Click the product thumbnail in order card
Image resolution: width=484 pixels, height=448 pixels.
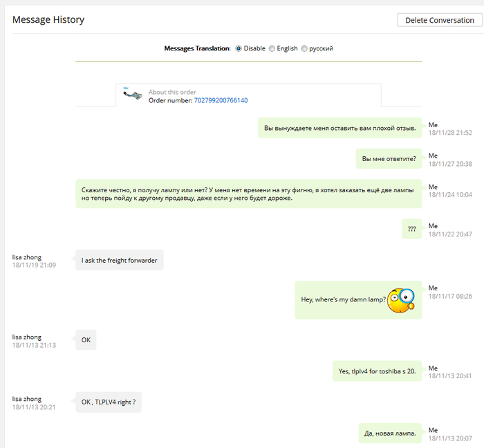(x=133, y=95)
